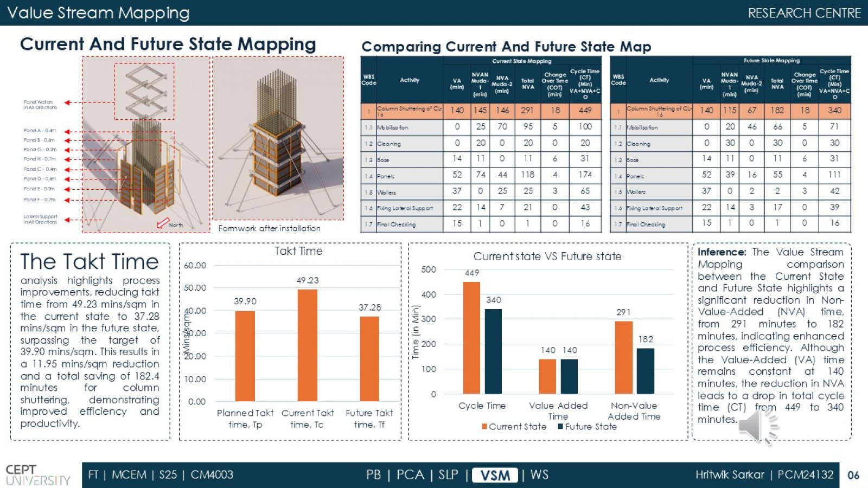
Task: Click the 'Hritwik Sarkar | PCM24132' footer text
Action: [x=764, y=475]
